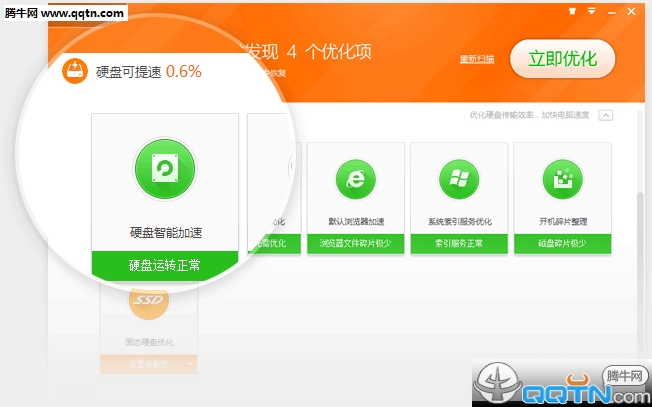
Task: Click the 硬盘智能加速 card title
Action: (x=166, y=232)
